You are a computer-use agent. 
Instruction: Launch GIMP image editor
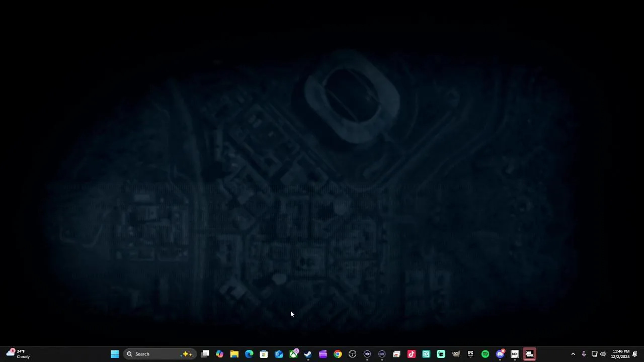456,354
